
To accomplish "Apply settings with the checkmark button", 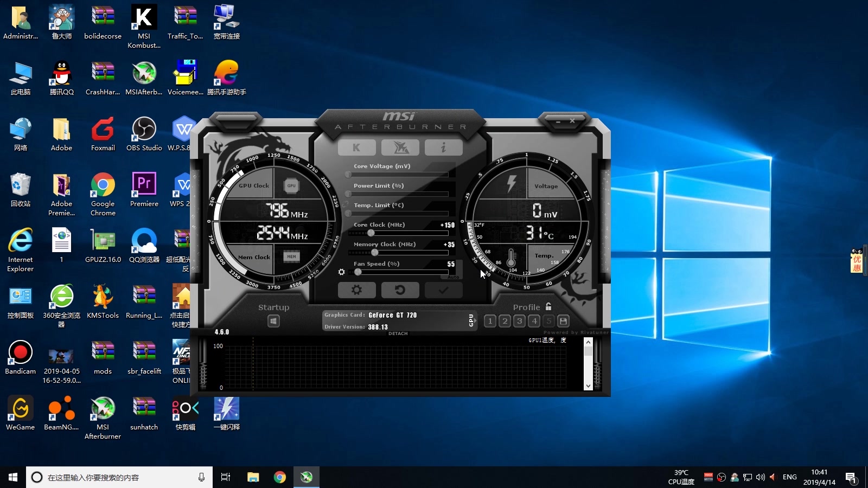I will click(x=443, y=290).
